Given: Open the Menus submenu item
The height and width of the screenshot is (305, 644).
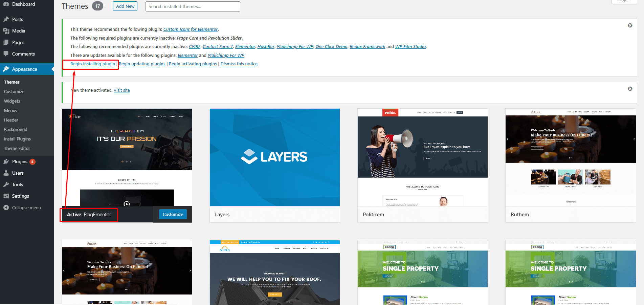Looking at the screenshot, I should click(10, 110).
